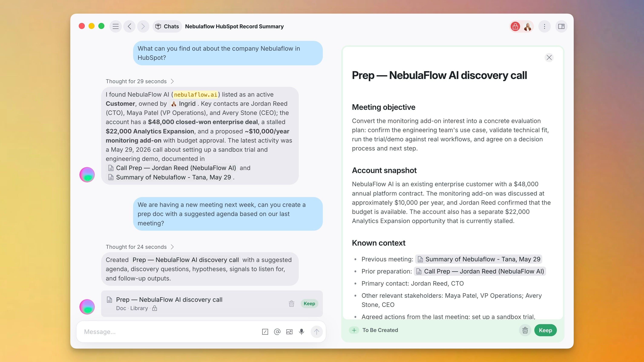Click the user message requesting a prep doc

(228, 214)
